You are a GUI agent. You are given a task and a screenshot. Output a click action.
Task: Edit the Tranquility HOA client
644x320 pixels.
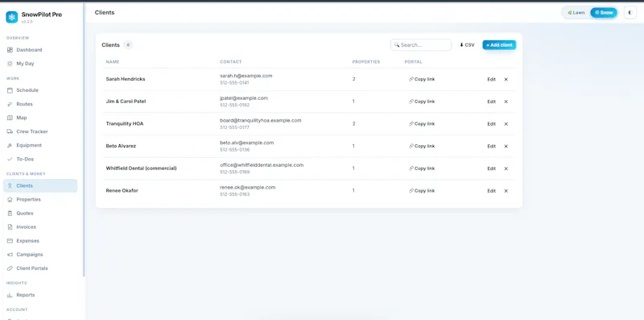pos(491,124)
